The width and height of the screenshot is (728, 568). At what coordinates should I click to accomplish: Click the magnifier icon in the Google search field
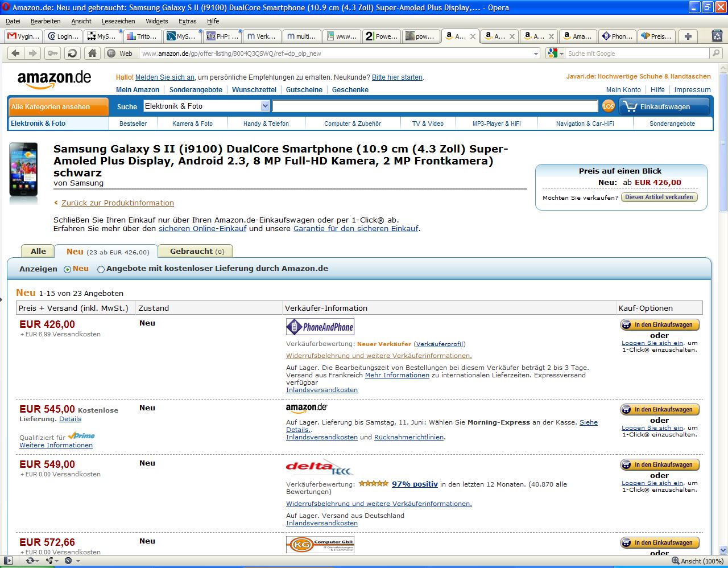click(x=715, y=53)
